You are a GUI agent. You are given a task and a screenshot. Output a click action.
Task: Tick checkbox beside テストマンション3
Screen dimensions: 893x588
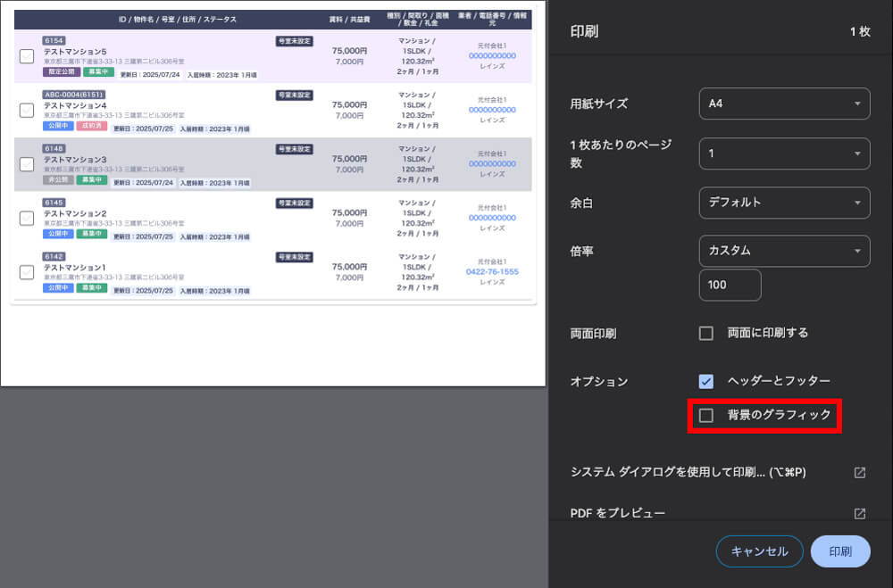click(27, 164)
